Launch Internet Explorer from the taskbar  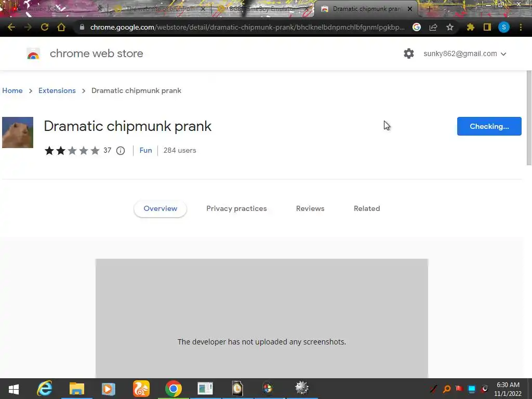point(45,389)
